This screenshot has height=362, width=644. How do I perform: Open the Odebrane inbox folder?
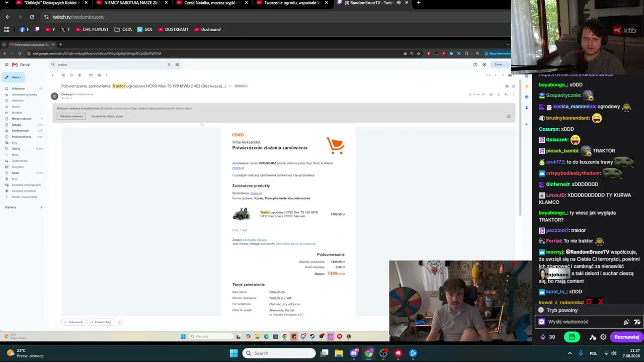click(18, 88)
